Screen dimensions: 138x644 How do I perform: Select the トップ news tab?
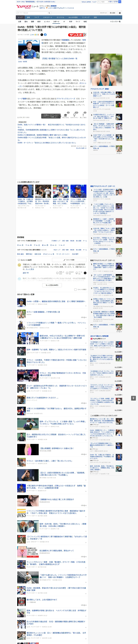point(20,17)
